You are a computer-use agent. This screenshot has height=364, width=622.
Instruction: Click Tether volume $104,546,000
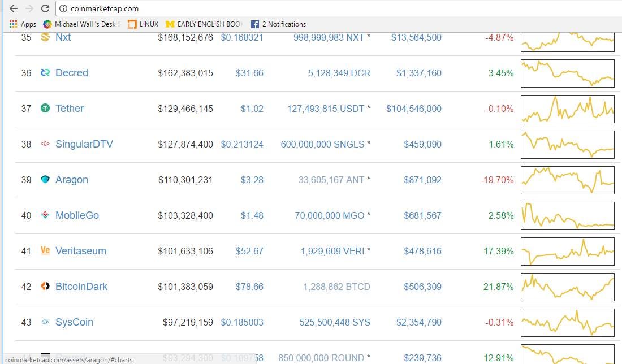click(x=414, y=109)
